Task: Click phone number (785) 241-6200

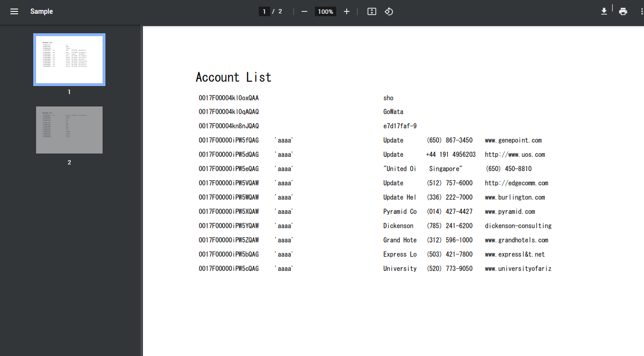Action: 450,226
